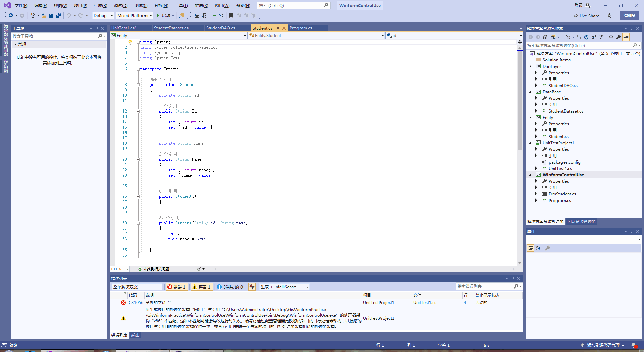Click the Uncomment Lines icon
This screenshot has width=644, height=352.
(x=221, y=15)
